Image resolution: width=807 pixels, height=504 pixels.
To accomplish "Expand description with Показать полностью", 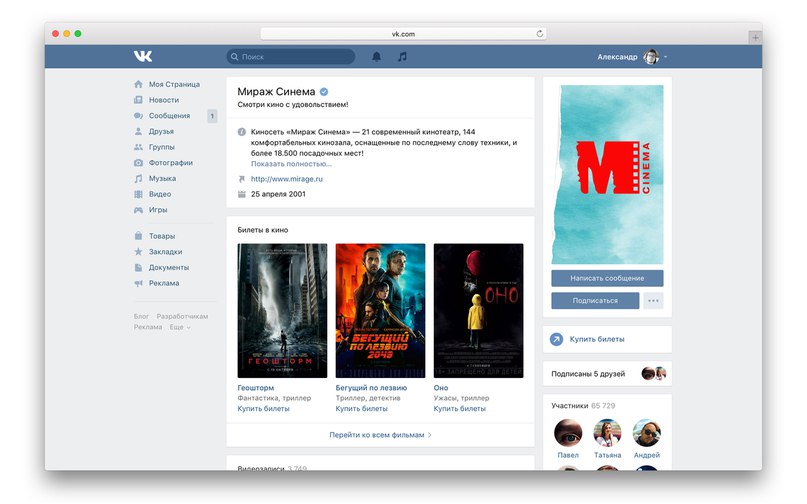I will click(291, 164).
